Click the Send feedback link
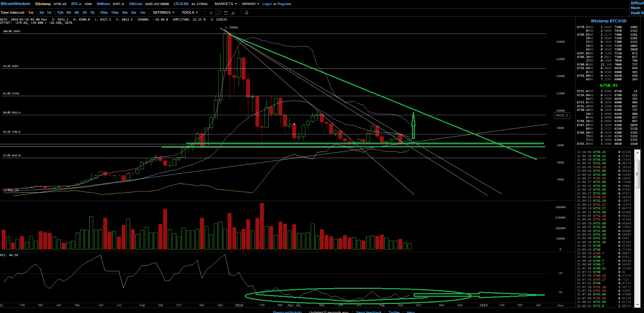The width and height of the screenshot is (644, 313). pos(369,312)
